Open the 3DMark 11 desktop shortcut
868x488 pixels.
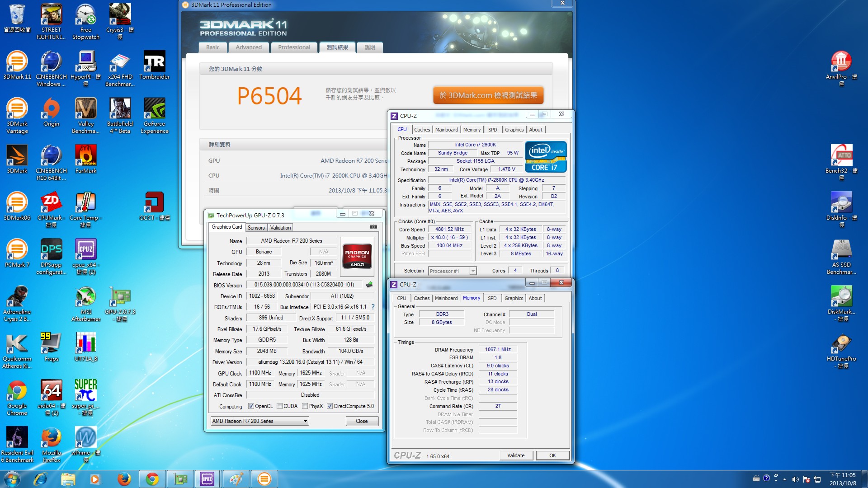pos(17,66)
